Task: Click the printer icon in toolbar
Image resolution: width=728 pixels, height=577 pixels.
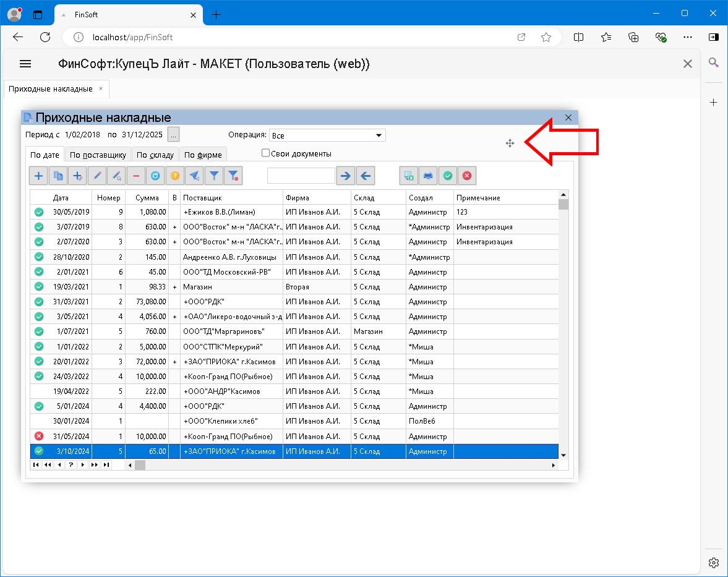Action: (427, 176)
